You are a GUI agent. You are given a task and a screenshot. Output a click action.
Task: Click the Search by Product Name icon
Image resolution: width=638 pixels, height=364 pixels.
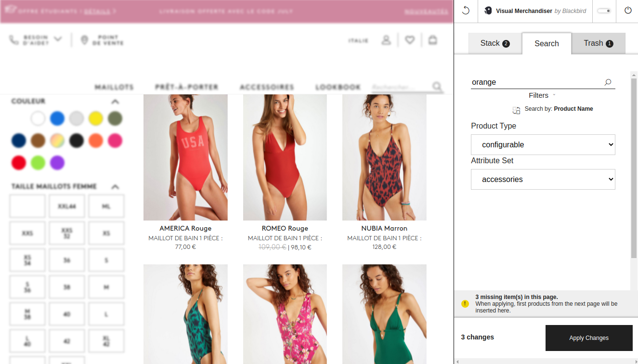pyautogui.click(x=516, y=110)
